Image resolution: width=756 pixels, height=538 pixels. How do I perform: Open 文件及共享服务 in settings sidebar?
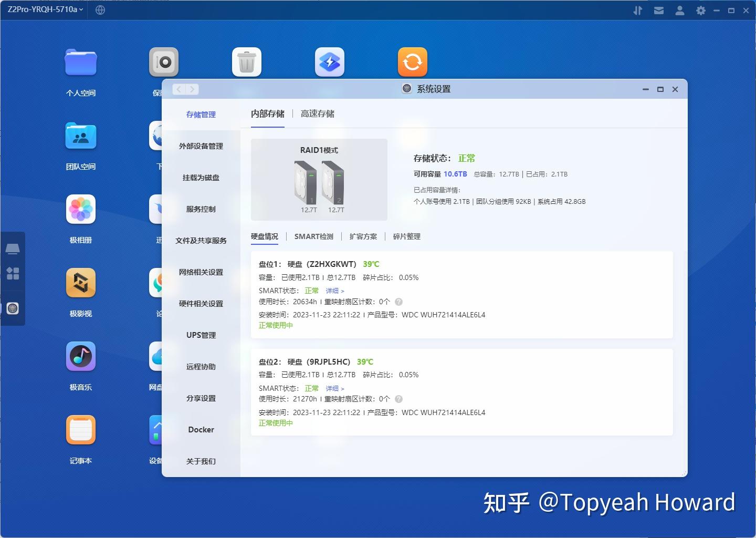click(201, 241)
